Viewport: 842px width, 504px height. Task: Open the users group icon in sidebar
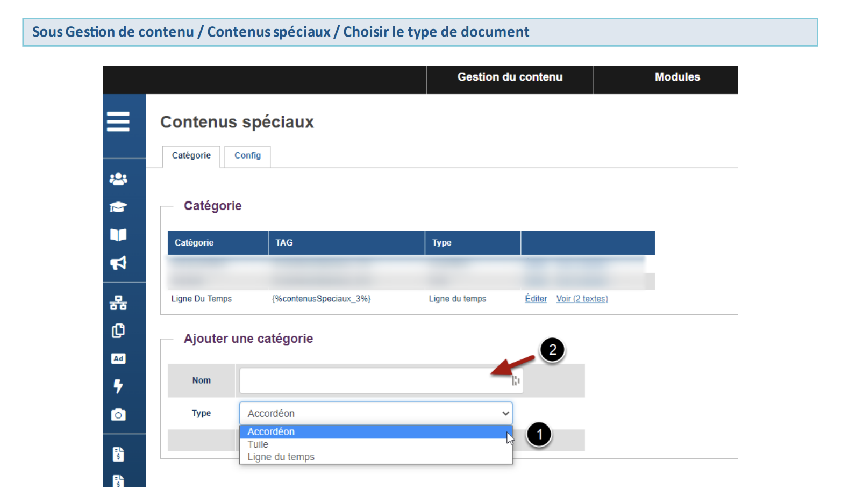pos(118,179)
